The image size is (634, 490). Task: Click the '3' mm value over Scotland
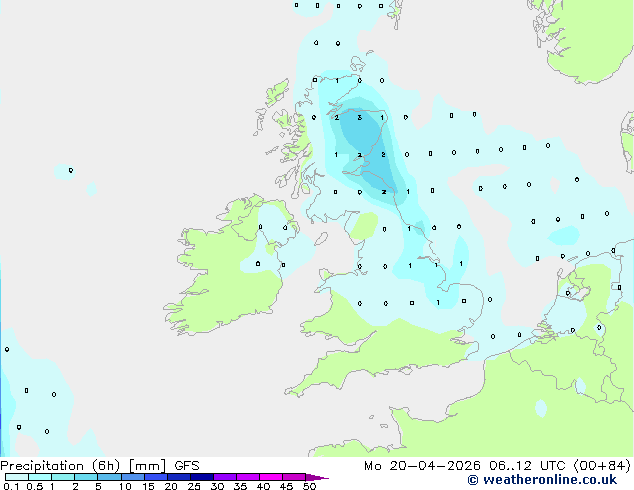[359, 118]
